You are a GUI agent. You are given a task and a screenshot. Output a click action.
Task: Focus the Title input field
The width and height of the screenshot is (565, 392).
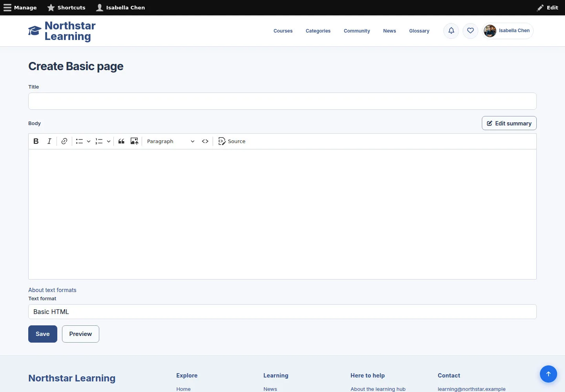tap(282, 101)
